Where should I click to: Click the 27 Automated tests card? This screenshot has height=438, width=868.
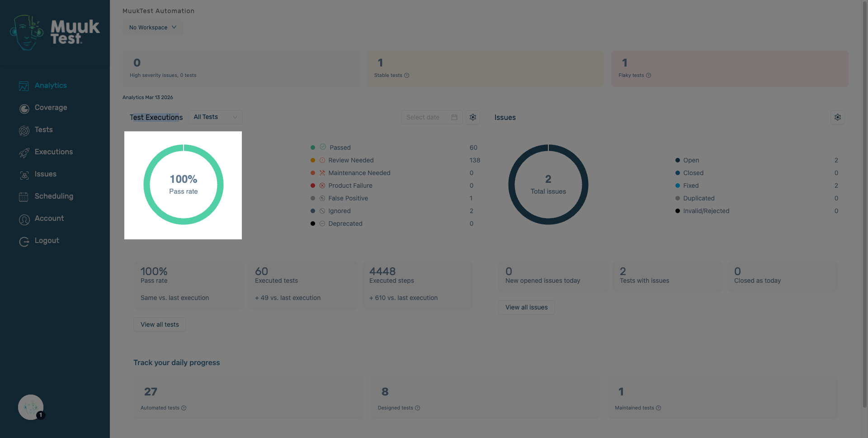pyautogui.click(x=248, y=397)
